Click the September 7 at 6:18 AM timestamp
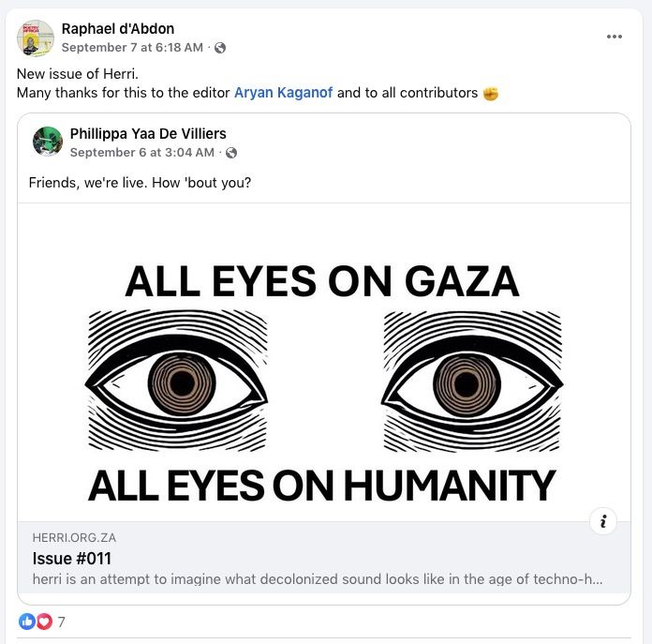The width and height of the screenshot is (652, 644). click(x=131, y=47)
